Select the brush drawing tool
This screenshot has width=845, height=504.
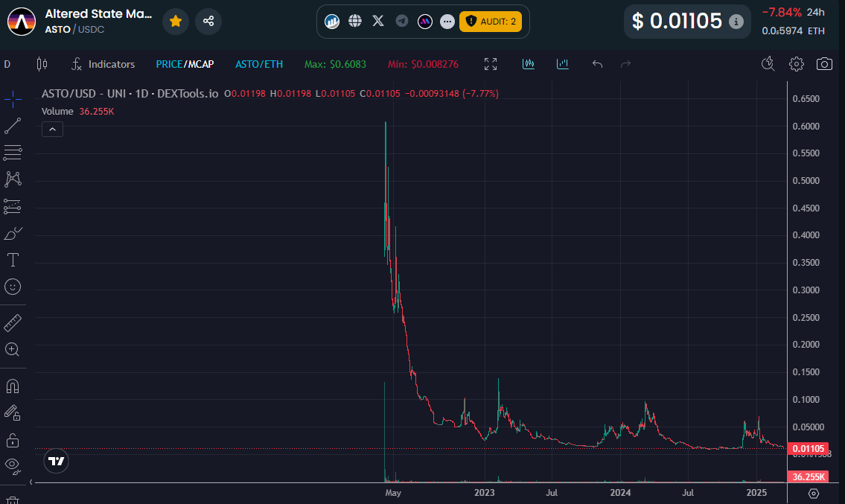click(13, 234)
